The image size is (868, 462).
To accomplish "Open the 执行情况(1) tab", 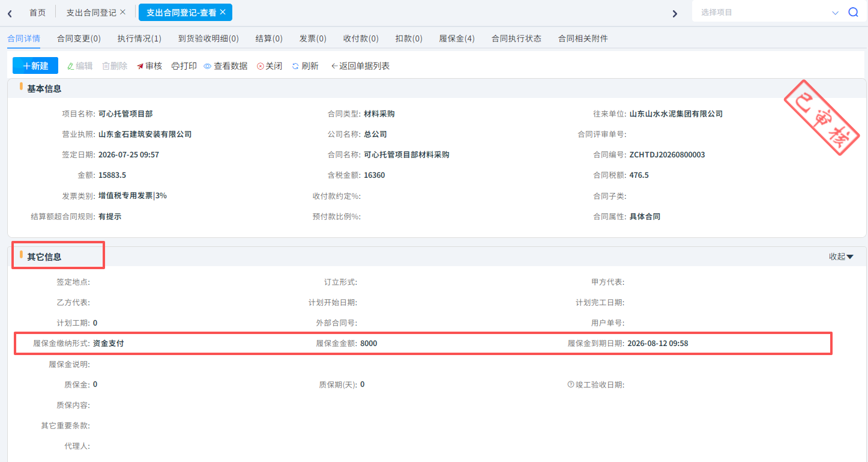I will (139, 38).
